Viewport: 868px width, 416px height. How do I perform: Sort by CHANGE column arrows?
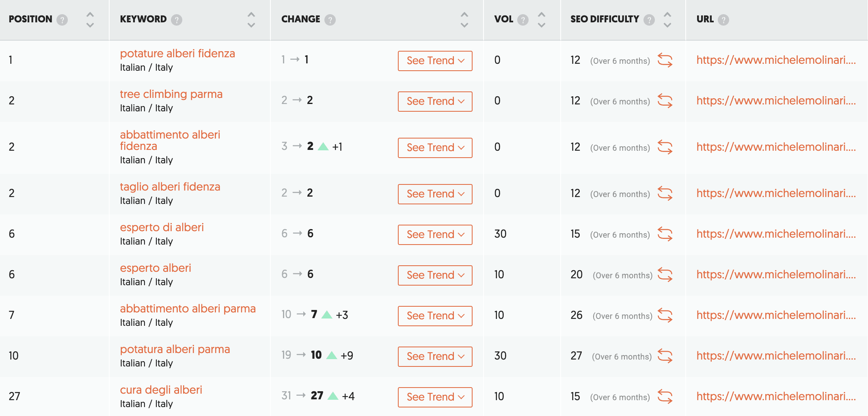(x=464, y=19)
